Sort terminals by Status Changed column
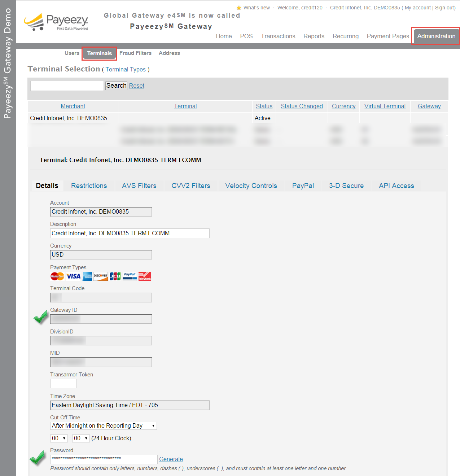 coord(302,106)
